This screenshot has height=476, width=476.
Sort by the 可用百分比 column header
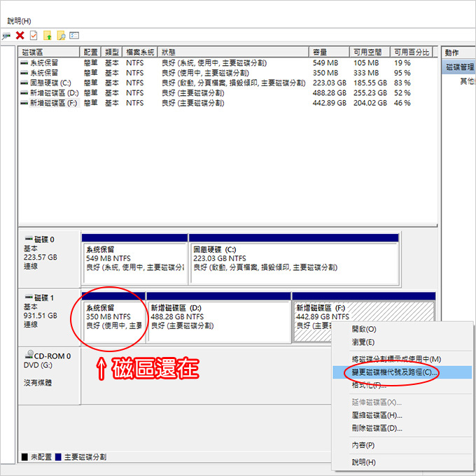tap(412, 52)
